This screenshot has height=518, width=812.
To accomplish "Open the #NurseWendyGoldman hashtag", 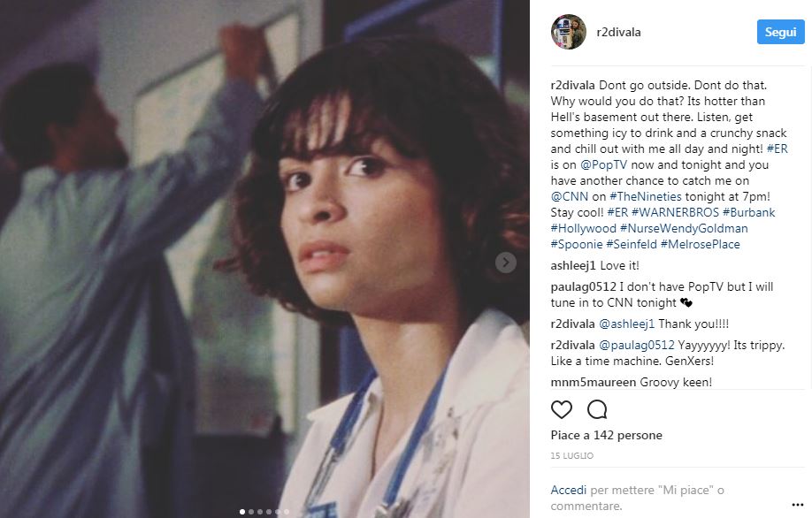I will coord(684,229).
